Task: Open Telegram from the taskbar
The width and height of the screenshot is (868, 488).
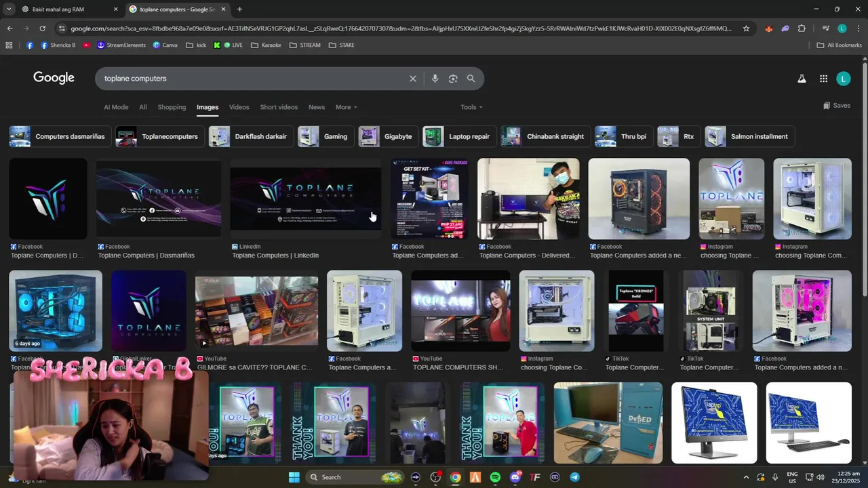Action: pos(575,477)
